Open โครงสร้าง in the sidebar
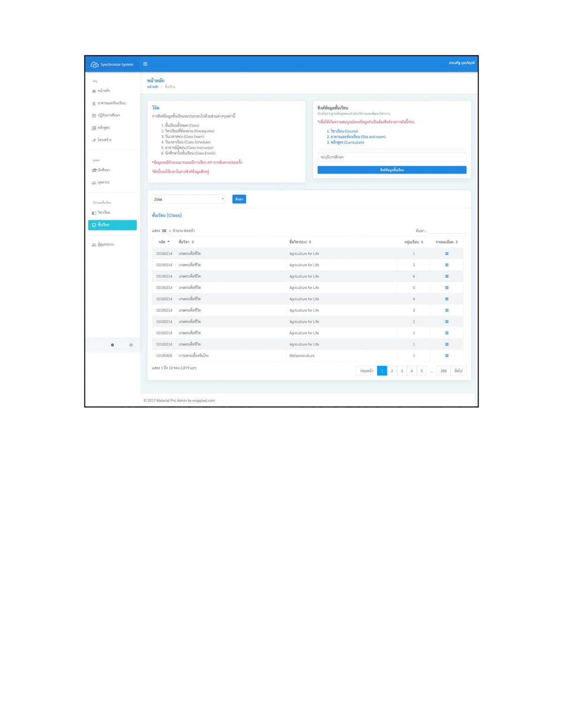Image resolution: width=563 pixels, height=728 pixels. tap(102, 140)
